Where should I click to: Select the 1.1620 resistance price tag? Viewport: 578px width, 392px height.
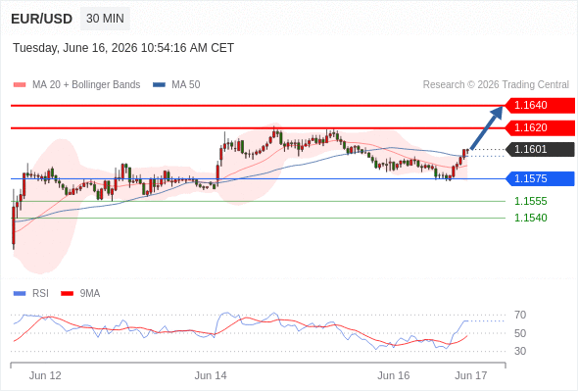tap(540, 128)
